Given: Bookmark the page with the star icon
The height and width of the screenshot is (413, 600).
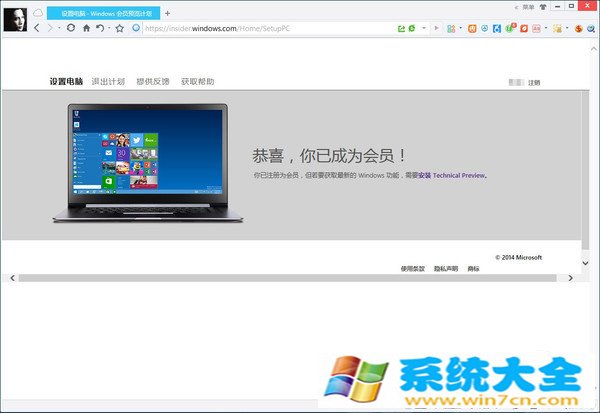Looking at the screenshot, I should click(x=120, y=28).
